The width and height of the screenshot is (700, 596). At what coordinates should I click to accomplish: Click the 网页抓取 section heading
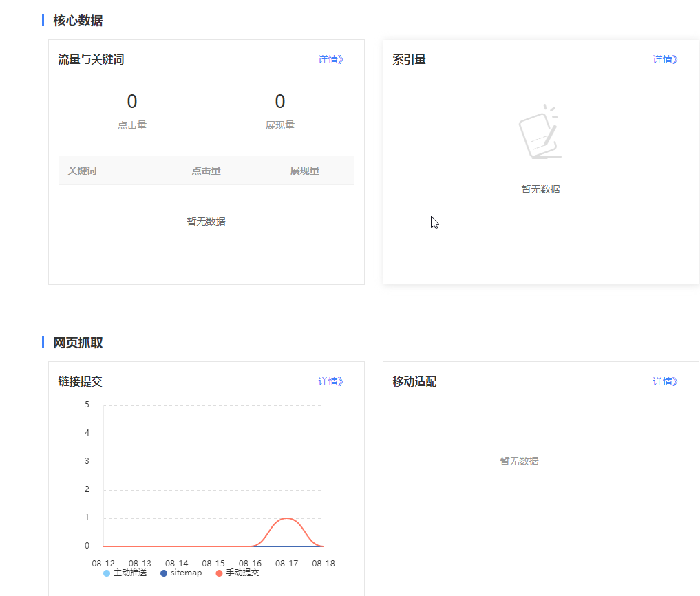(x=78, y=343)
